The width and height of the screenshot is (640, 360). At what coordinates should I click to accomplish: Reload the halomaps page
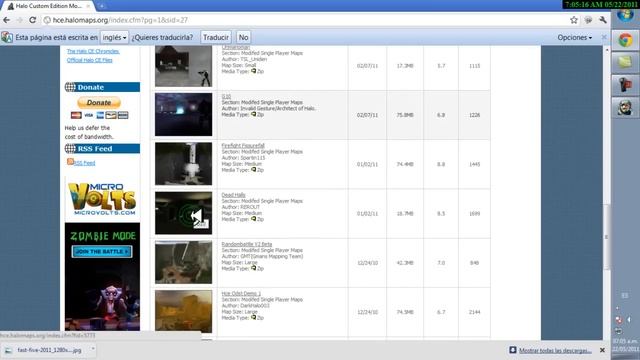[x=33, y=20]
